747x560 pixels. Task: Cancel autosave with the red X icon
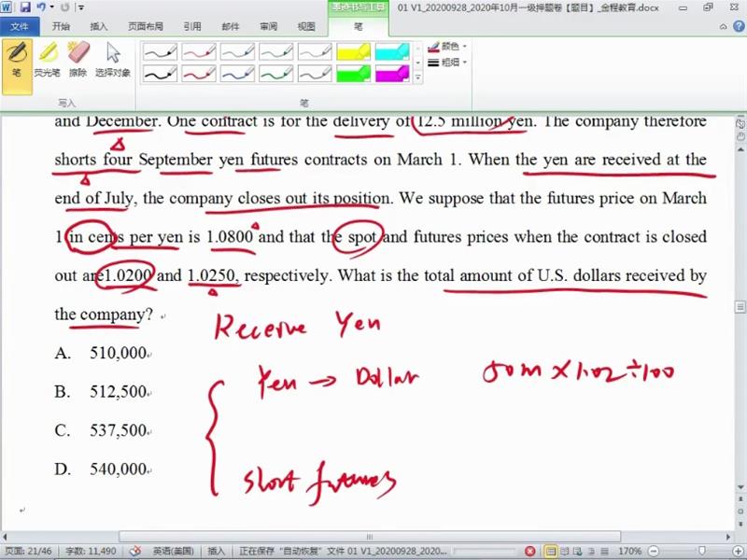(x=529, y=551)
